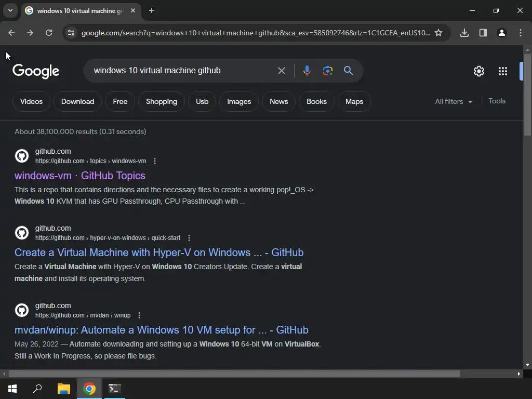Open Google apps grid
The image size is (532, 399).
[x=502, y=71]
